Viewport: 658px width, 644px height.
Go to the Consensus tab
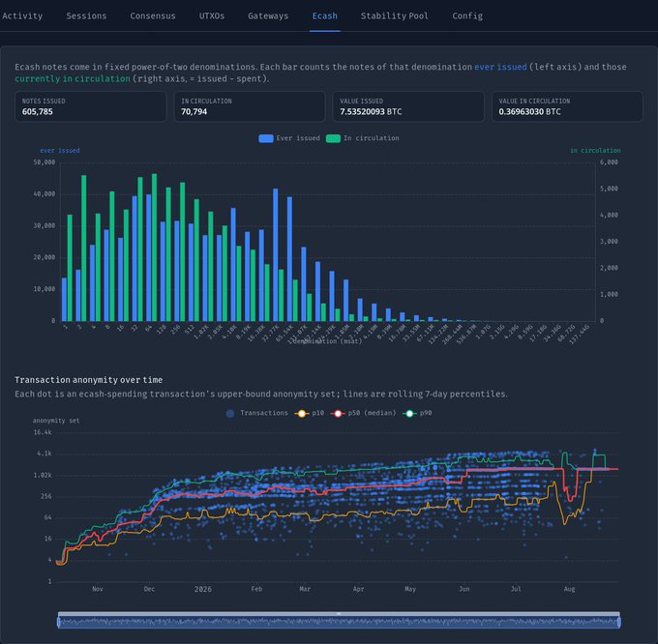(153, 15)
